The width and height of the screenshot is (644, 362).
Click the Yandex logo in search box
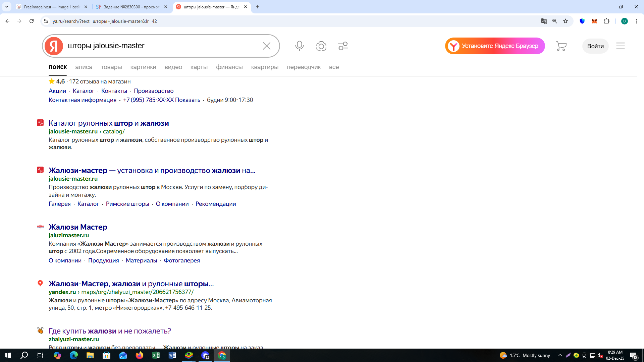click(54, 46)
